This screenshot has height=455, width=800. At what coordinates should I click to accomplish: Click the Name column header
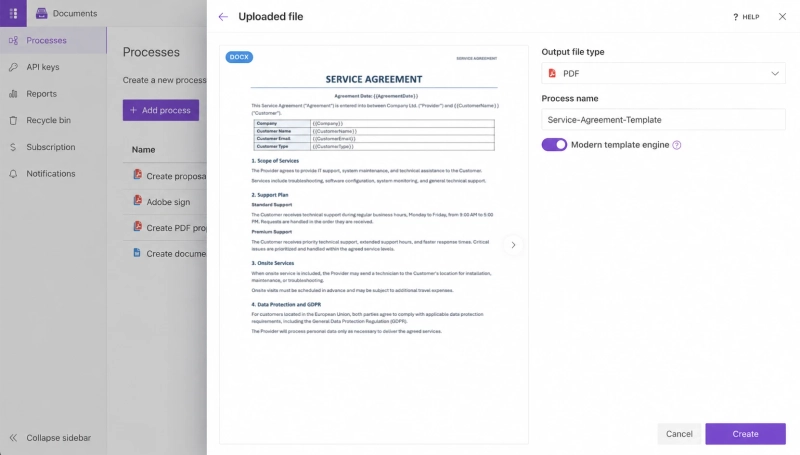pos(143,149)
